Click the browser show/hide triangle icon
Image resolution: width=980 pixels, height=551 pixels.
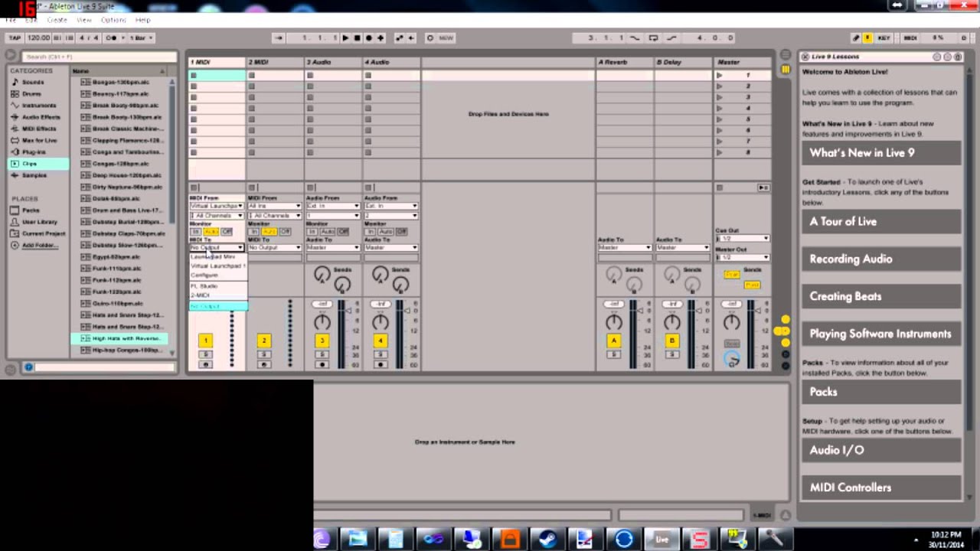[x=11, y=56]
